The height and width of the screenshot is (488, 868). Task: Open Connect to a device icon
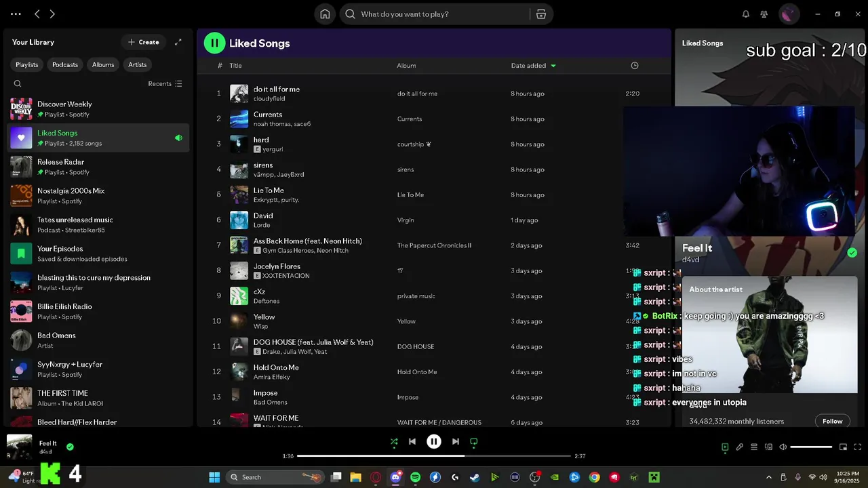[769, 447]
